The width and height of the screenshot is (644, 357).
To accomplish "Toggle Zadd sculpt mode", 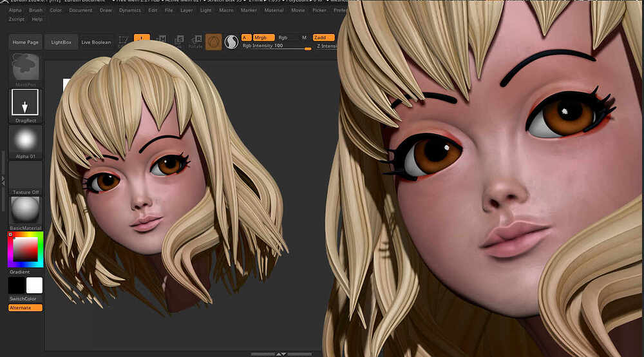I will click(x=324, y=37).
